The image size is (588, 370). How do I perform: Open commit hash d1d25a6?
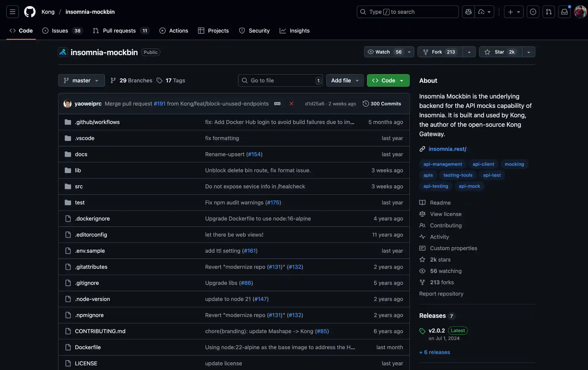[x=315, y=104]
